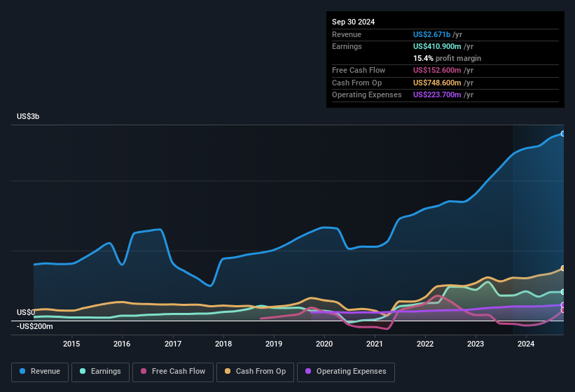575x392 pixels.
Task: Click the 15.4% profit margin text
Action: coord(447,58)
